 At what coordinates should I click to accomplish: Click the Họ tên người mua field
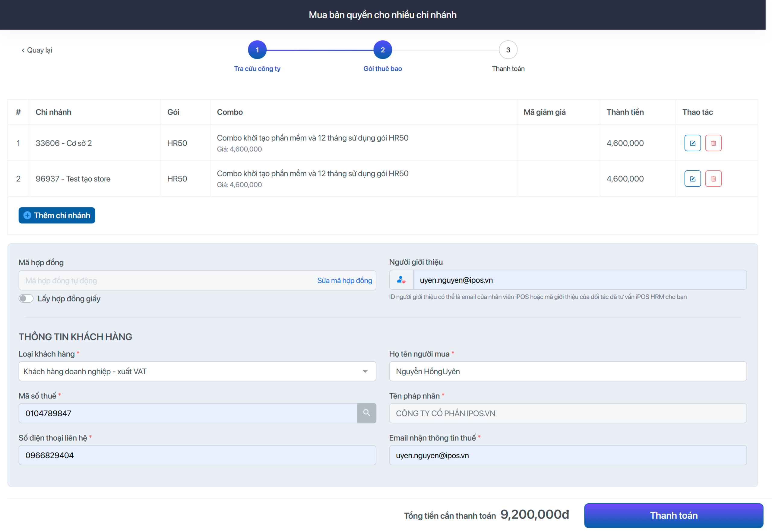567,371
